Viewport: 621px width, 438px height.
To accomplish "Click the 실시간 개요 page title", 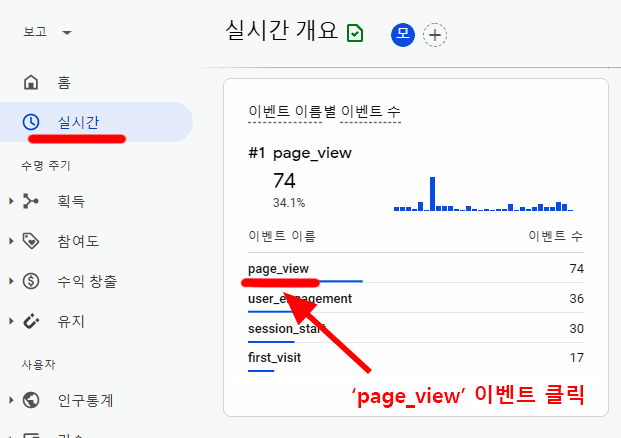I will [x=282, y=30].
